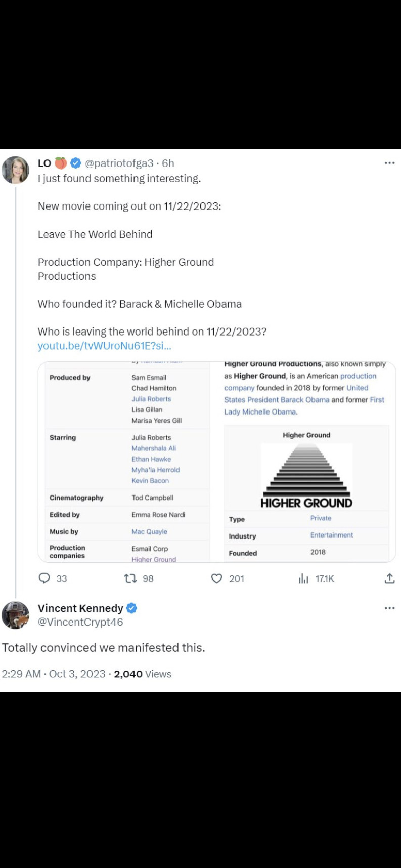Tap the 2,040 Views count
This screenshot has height=868, width=401.
[143, 674]
